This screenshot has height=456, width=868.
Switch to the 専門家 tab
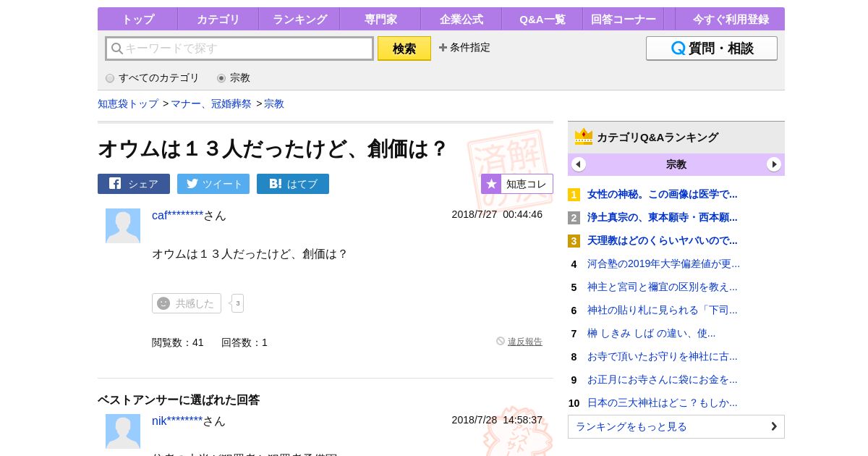pos(380,20)
